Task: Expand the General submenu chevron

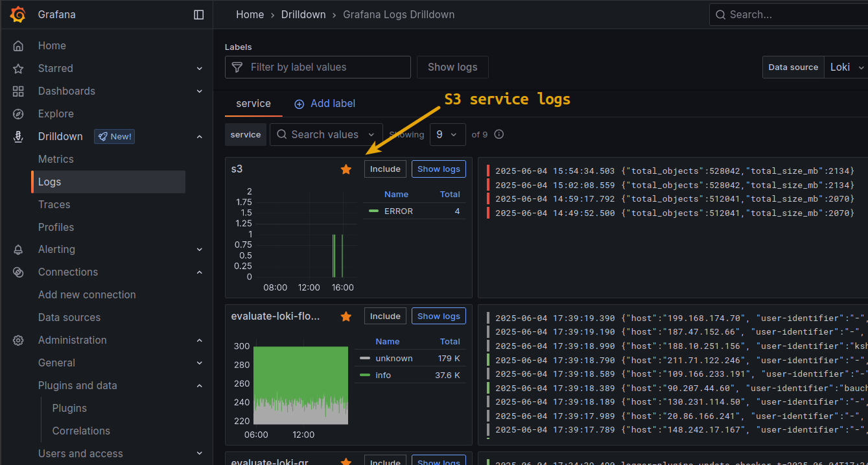Action: 200,363
